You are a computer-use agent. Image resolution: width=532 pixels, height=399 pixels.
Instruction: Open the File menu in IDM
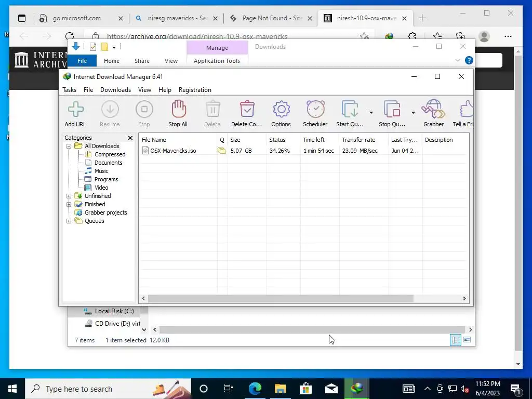click(88, 89)
